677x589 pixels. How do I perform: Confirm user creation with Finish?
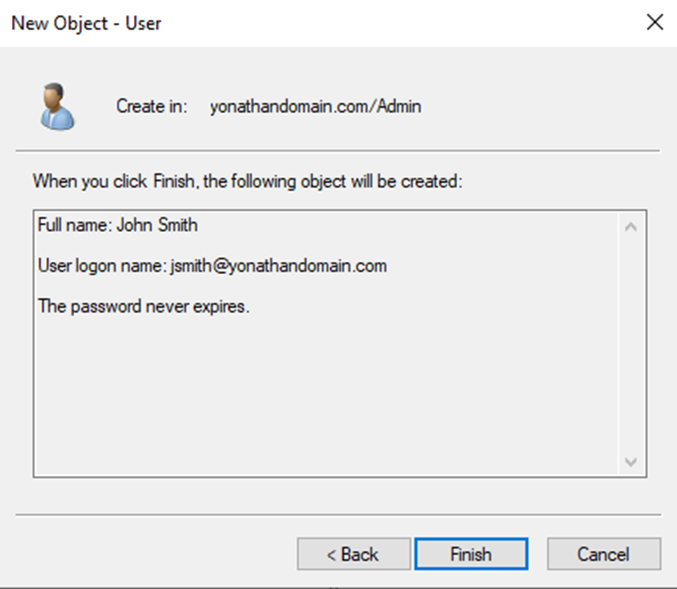tap(471, 554)
